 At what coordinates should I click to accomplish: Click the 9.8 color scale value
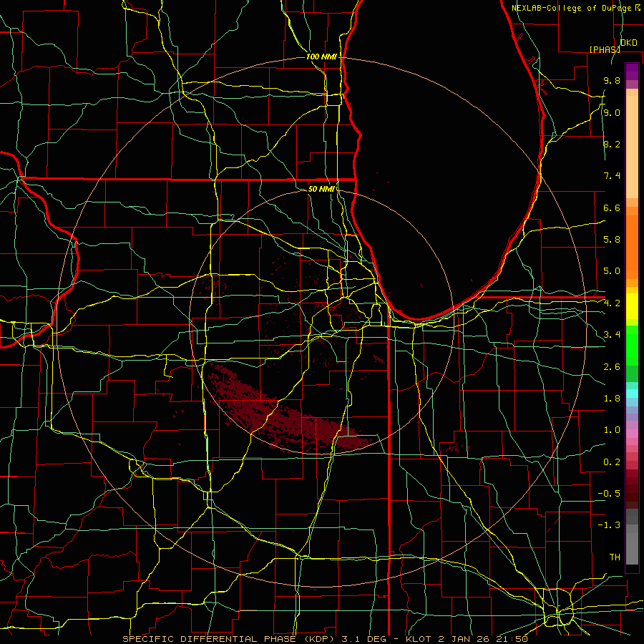click(x=612, y=81)
